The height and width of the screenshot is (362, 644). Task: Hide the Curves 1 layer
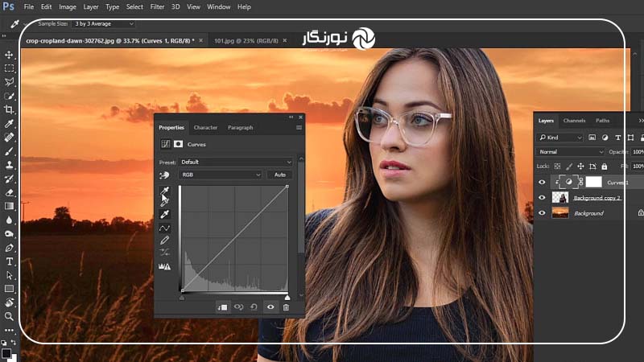(542, 183)
